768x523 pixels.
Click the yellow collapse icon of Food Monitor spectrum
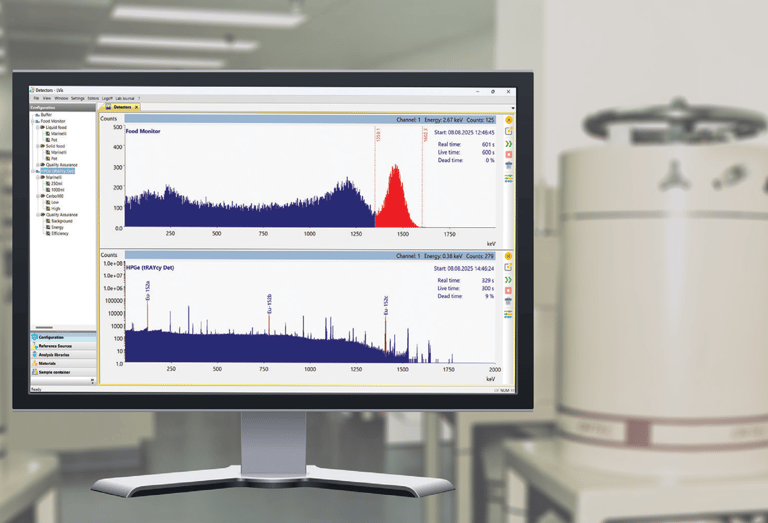pyautogui.click(x=508, y=120)
